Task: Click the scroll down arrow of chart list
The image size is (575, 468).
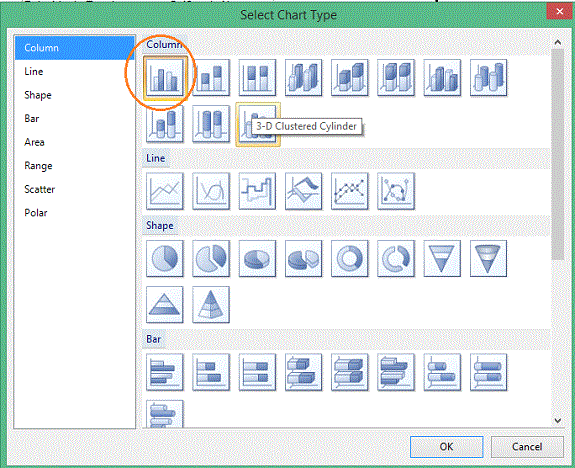Action: tap(558, 420)
